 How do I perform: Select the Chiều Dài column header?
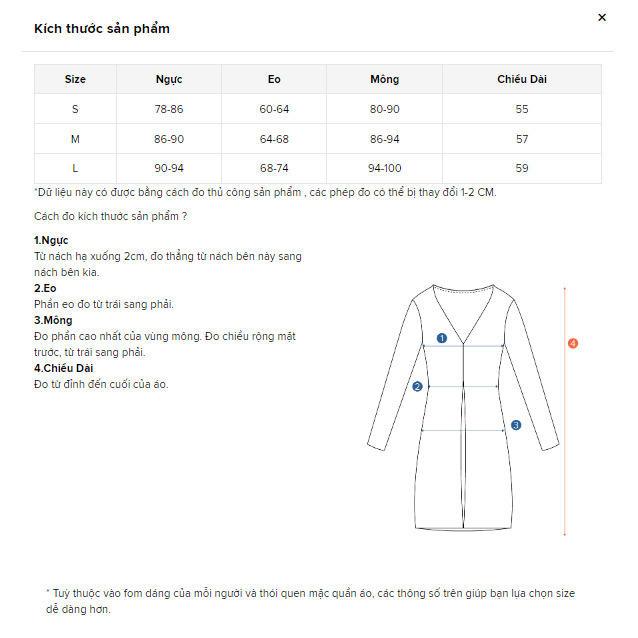[522, 79]
